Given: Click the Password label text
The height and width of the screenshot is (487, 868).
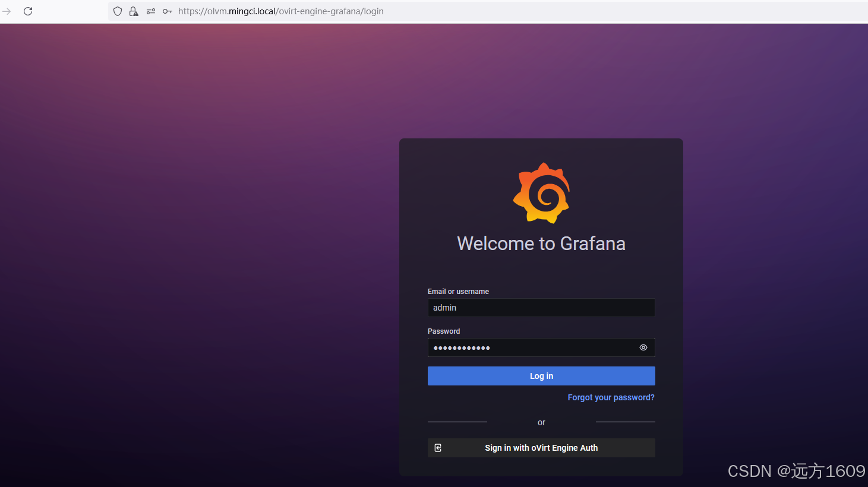Looking at the screenshot, I should 444,331.
